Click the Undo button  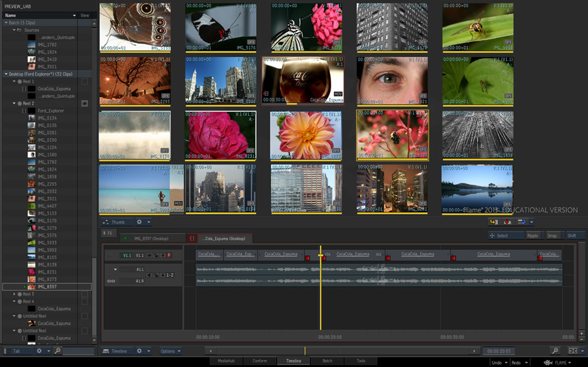tap(498, 362)
